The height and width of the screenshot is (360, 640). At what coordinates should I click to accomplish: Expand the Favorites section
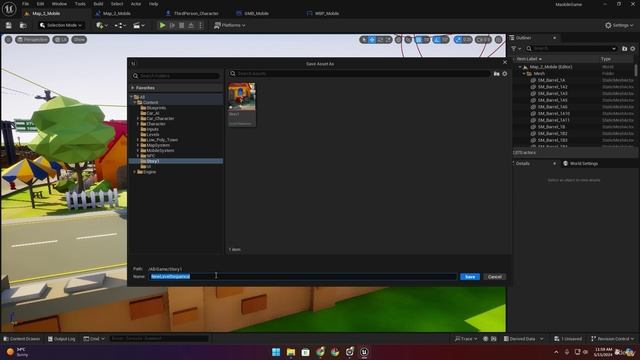(x=133, y=88)
